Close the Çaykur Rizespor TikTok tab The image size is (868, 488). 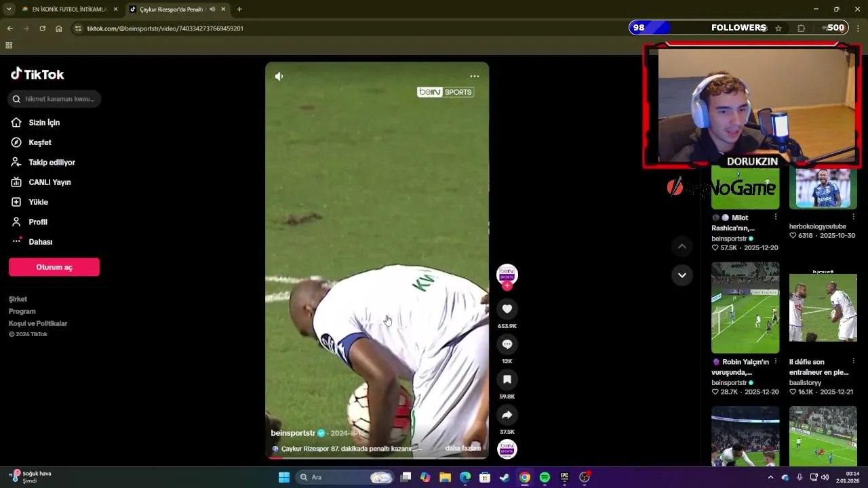pyautogui.click(x=224, y=9)
